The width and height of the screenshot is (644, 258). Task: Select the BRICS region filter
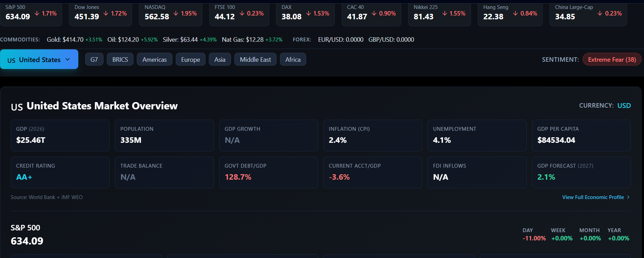coord(120,59)
